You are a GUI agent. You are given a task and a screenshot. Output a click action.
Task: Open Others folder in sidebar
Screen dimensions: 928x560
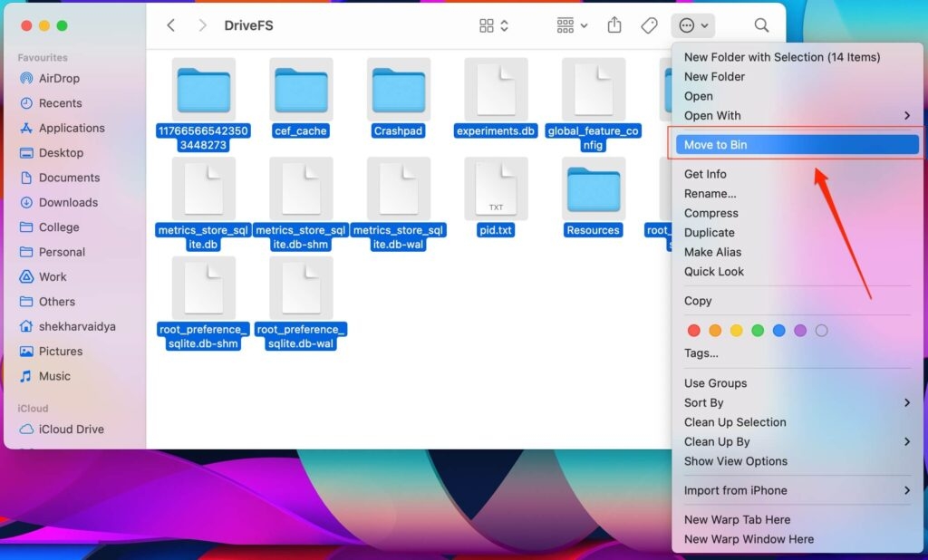[x=57, y=302]
